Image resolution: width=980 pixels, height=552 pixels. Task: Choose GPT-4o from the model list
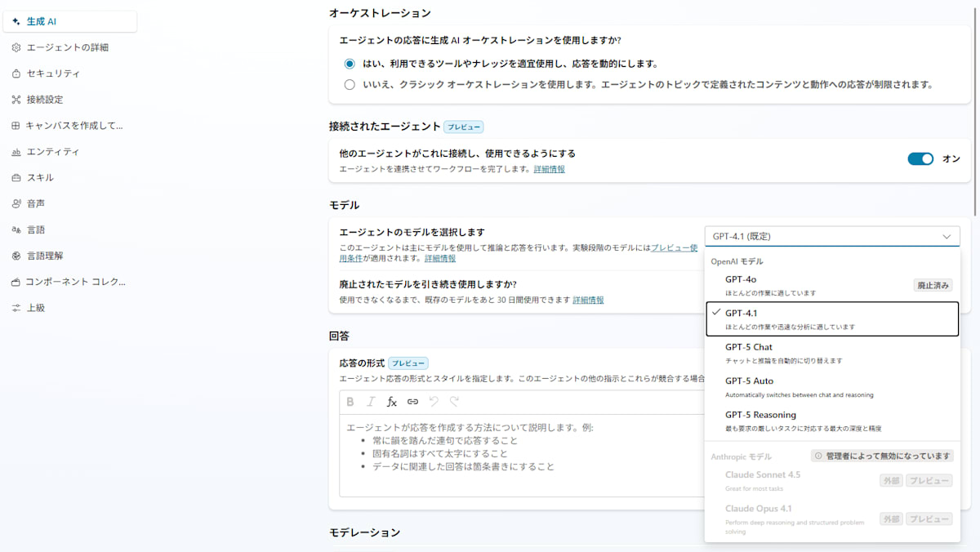click(x=832, y=285)
